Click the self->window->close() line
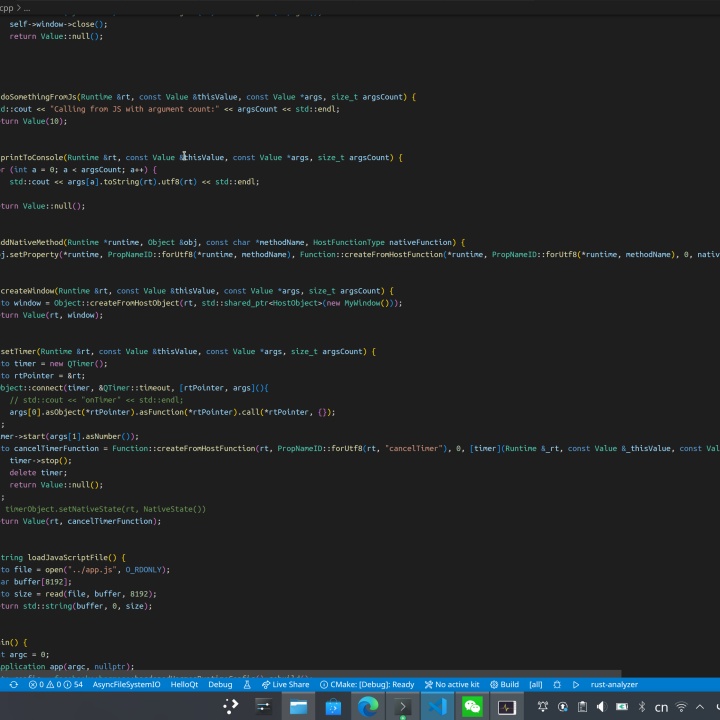The height and width of the screenshot is (720, 720). (58, 24)
